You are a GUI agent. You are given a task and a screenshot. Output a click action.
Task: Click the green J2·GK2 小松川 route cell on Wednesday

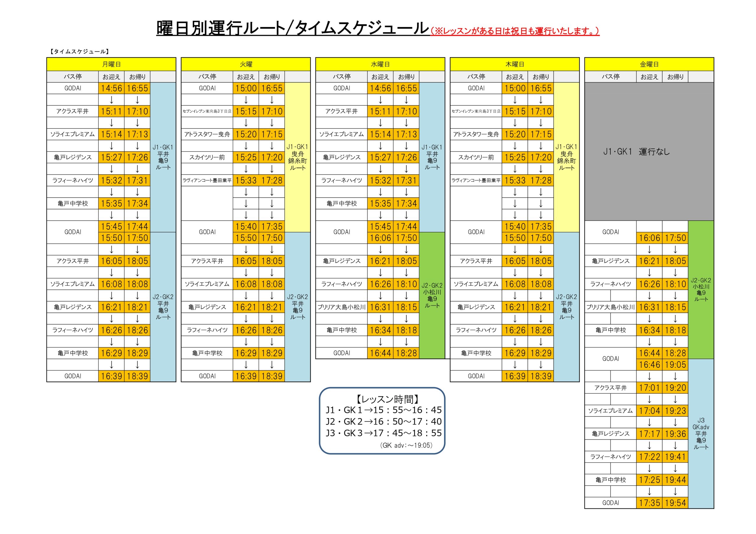click(432, 295)
